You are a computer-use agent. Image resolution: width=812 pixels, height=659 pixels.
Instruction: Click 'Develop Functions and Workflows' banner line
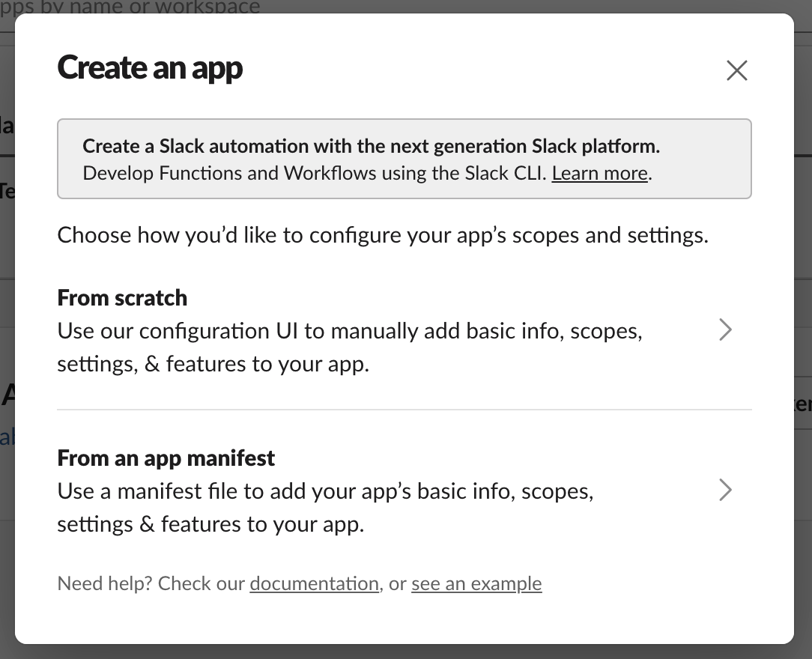point(315,174)
